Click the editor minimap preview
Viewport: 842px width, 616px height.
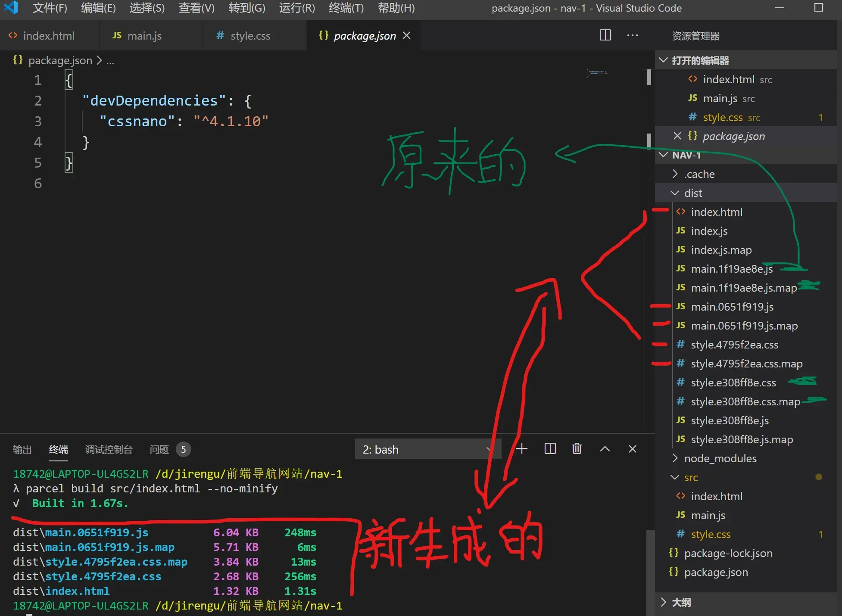(597, 73)
